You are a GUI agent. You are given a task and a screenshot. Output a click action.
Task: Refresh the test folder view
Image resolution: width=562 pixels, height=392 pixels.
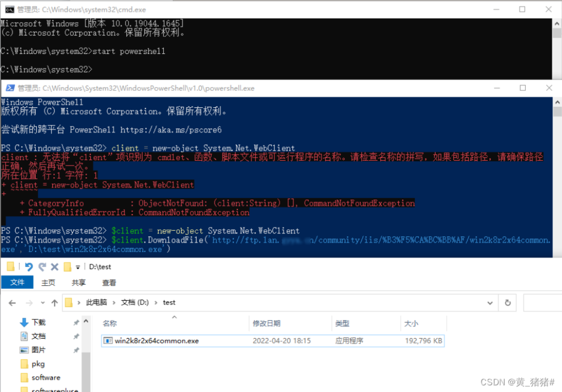click(x=508, y=303)
